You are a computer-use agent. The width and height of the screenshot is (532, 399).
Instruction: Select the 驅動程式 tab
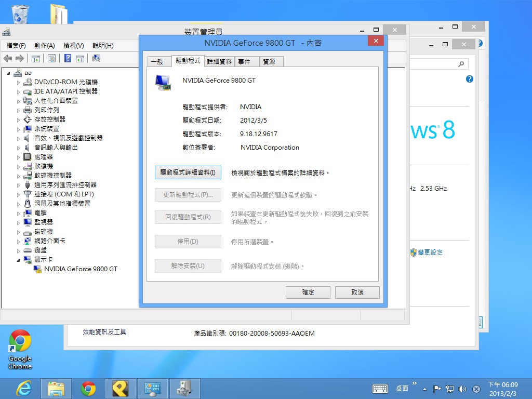click(x=188, y=61)
